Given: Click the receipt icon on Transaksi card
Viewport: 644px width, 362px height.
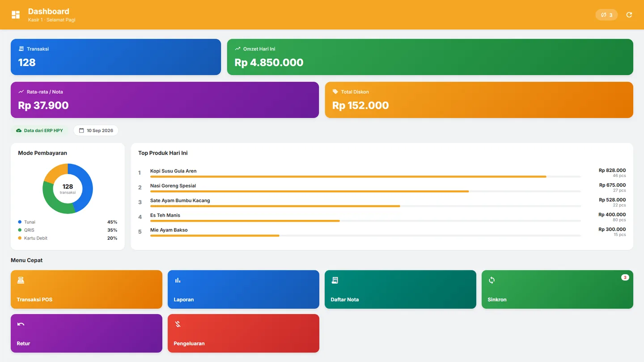Looking at the screenshot, I should click(21, 49).
